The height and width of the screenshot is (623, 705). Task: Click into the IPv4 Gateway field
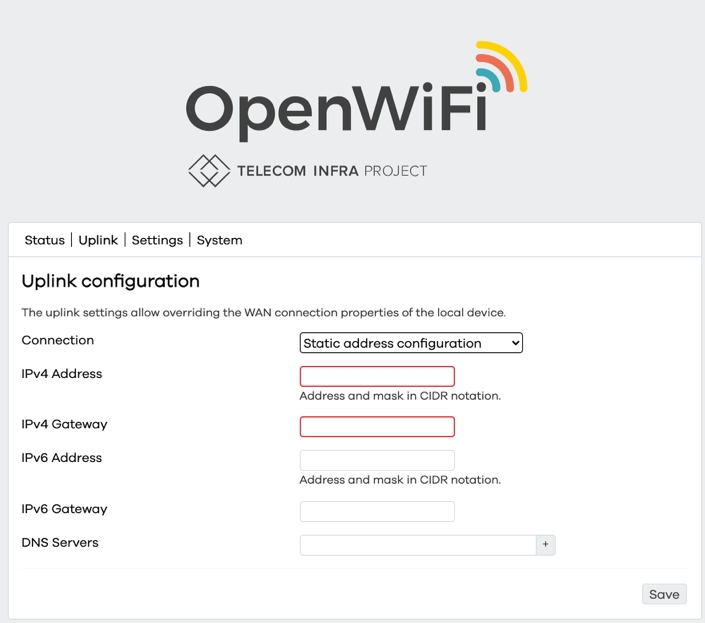pos(377,426)
